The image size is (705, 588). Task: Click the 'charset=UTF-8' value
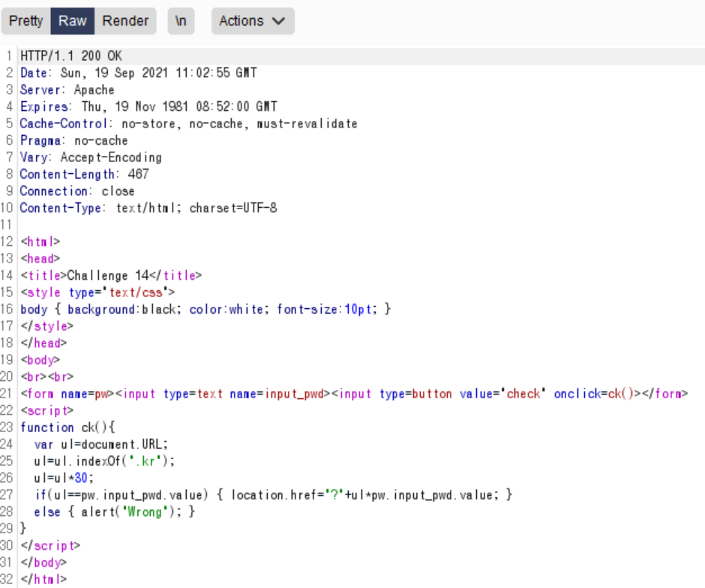[233, 208]
